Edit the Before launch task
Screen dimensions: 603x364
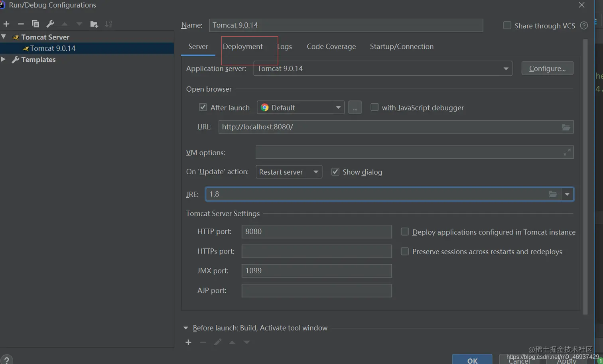point(217,342)
